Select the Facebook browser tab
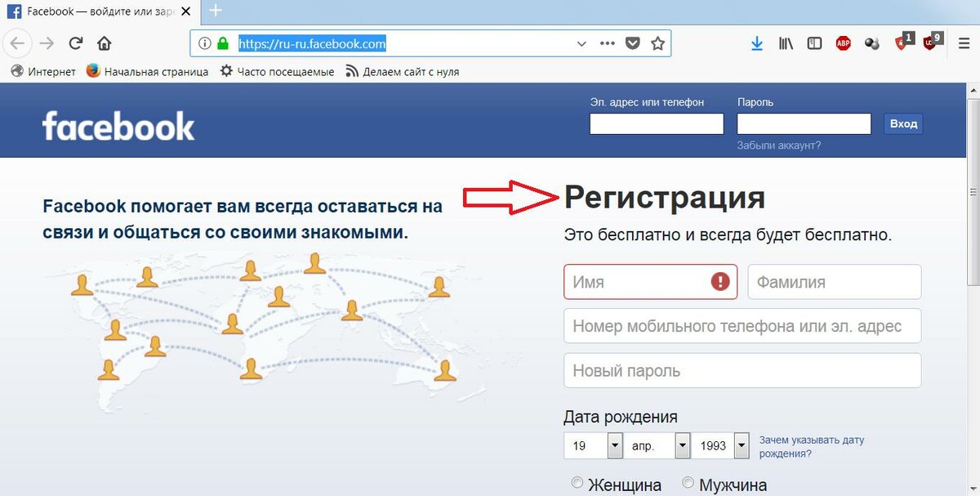This screenshot has width=980, height=496. (x=100, y=11)
